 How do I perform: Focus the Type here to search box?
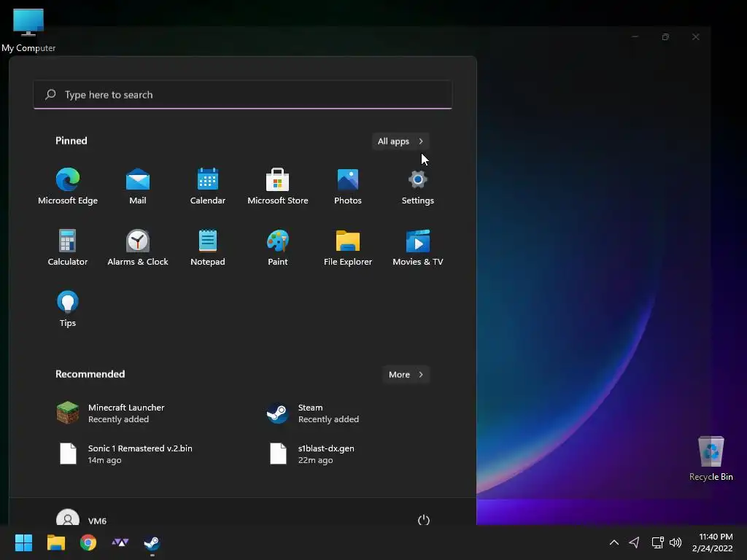242,94
